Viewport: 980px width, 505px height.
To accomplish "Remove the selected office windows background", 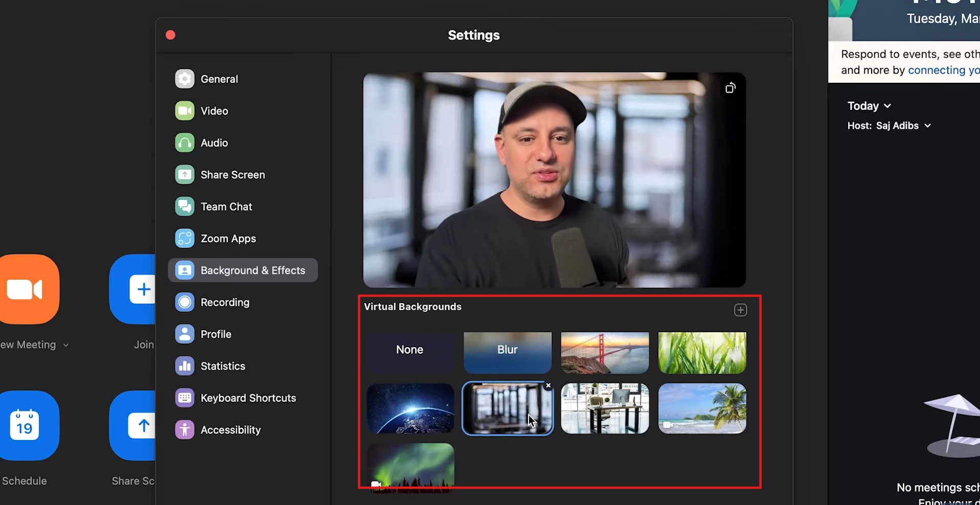I will click(548, 385).
